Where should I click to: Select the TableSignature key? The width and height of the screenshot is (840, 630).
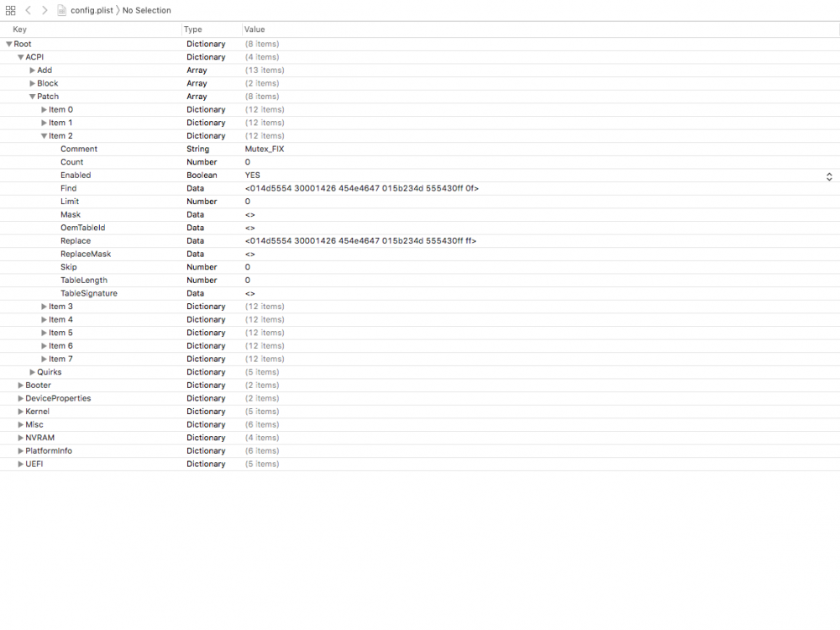pyautogui.click(x=89, y=293)
